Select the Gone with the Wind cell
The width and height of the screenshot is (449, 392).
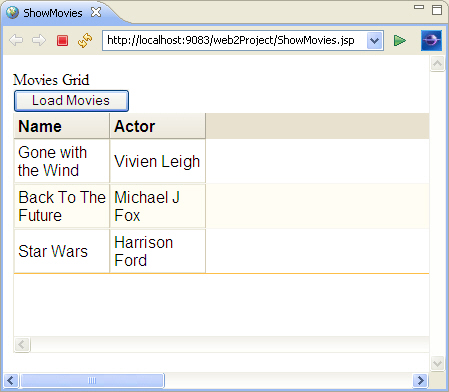tap(62, 161)
